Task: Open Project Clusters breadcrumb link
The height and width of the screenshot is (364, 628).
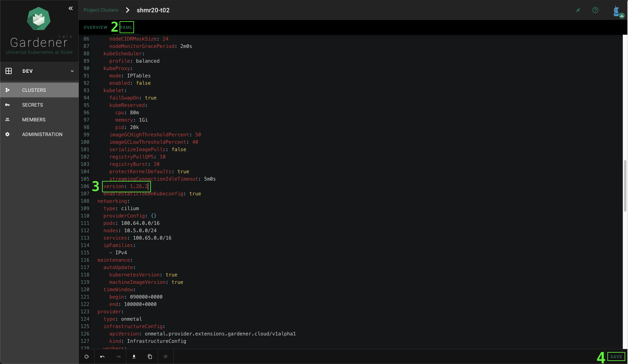Action: click(x=101, y=10)
